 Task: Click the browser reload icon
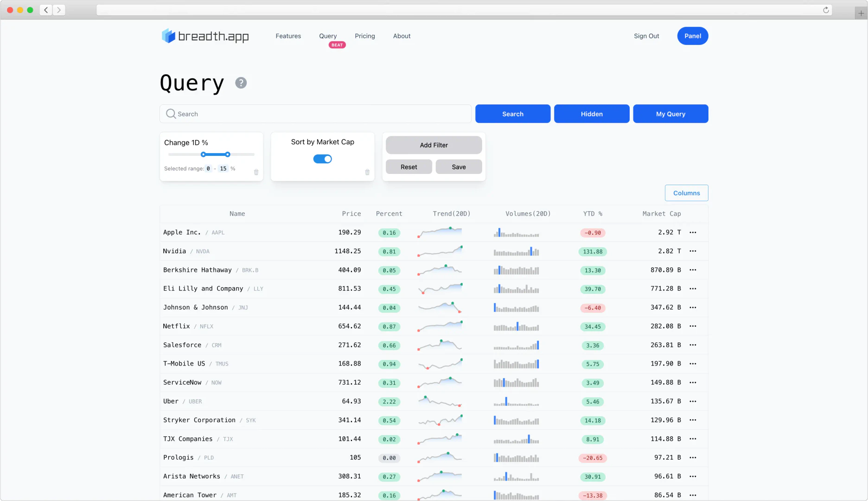[825, 10]
